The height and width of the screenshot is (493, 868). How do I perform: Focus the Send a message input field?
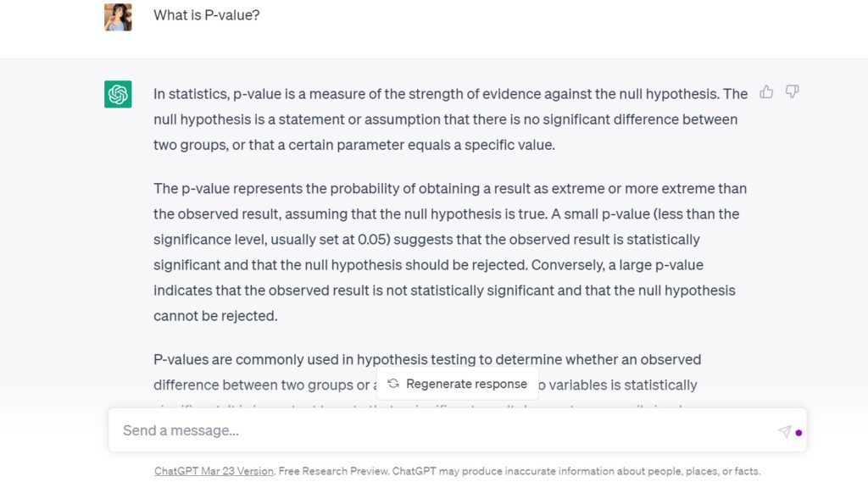click(457, 430)
